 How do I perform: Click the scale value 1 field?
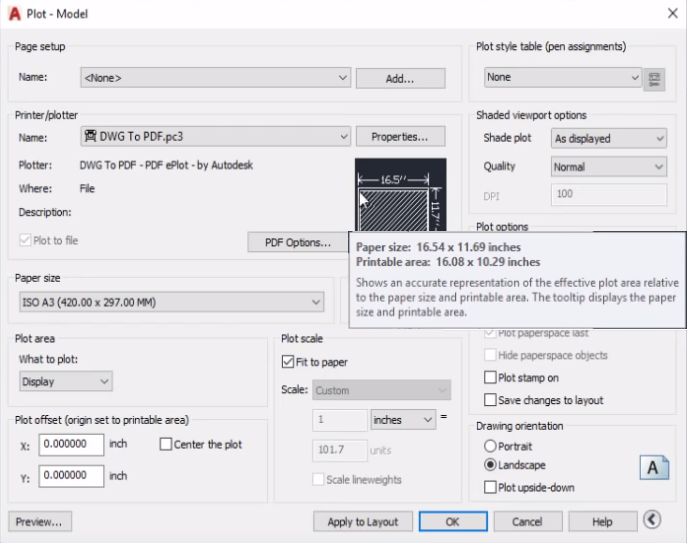340,420
